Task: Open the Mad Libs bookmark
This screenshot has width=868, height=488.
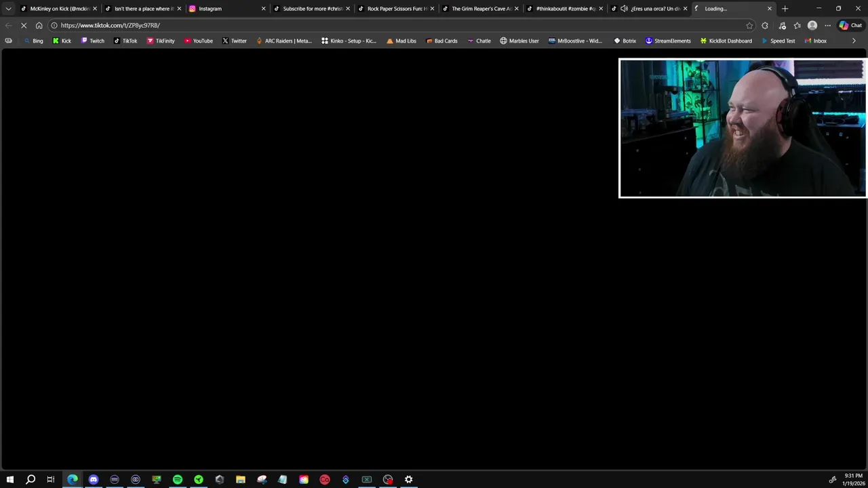Action: pyautogui.click(x=401, y=41)
